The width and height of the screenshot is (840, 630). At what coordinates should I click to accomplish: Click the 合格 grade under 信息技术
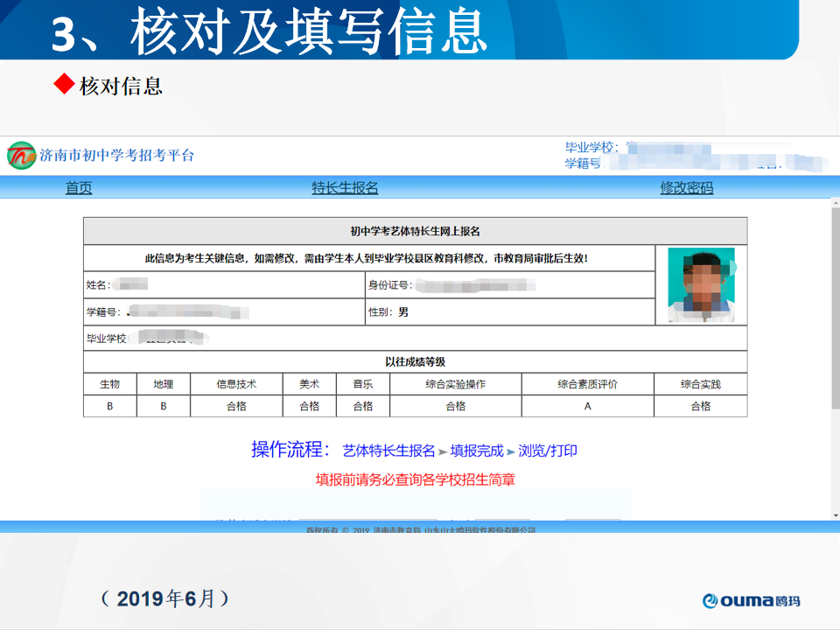236,406
